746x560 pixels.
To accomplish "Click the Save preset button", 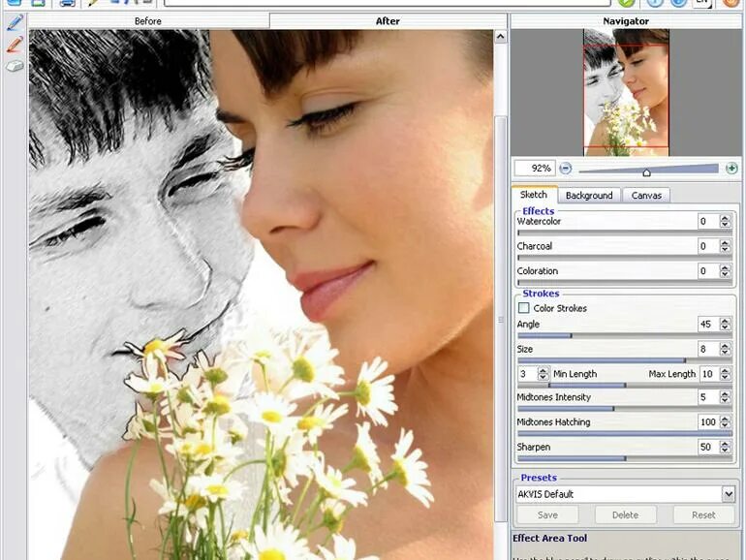I will click(547, 514).
